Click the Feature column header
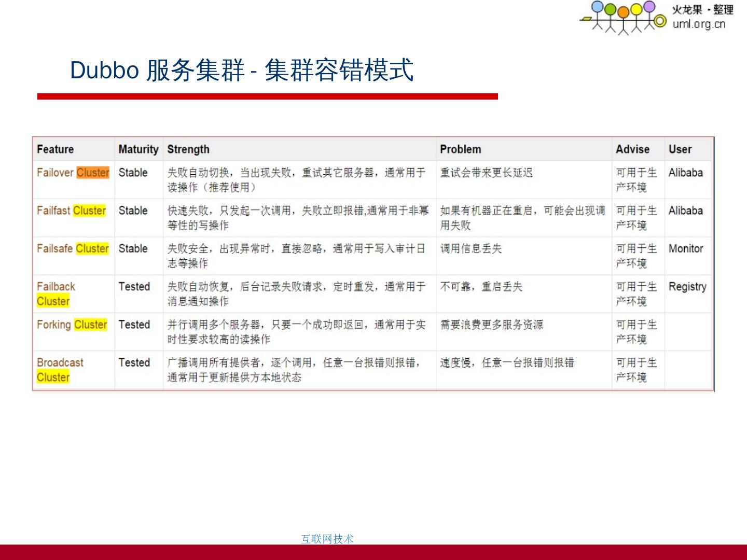This screenshot has width=747, height=560. (x=55, y=149)
